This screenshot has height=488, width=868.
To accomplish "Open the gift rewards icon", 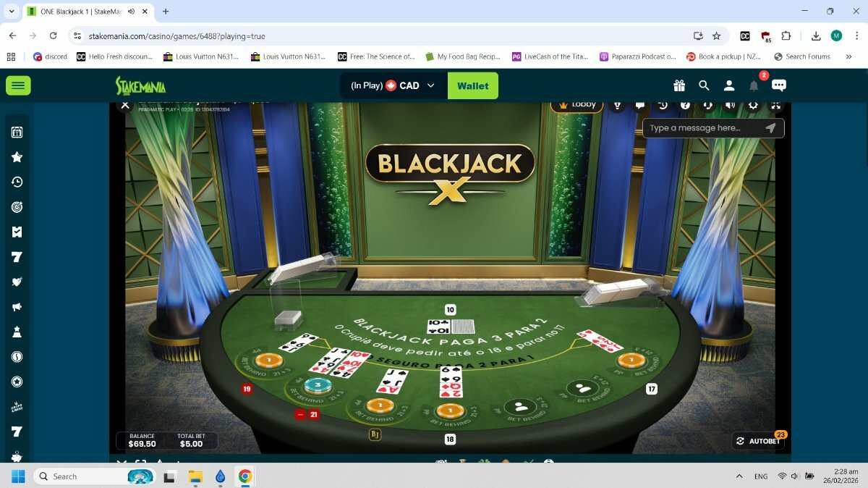I will point(678,85).
